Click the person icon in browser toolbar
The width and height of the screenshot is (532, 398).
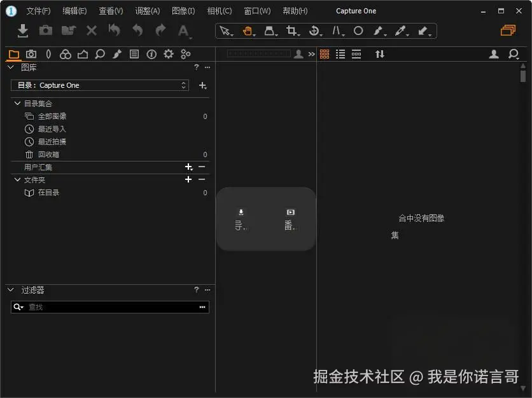tap(494, 54)
